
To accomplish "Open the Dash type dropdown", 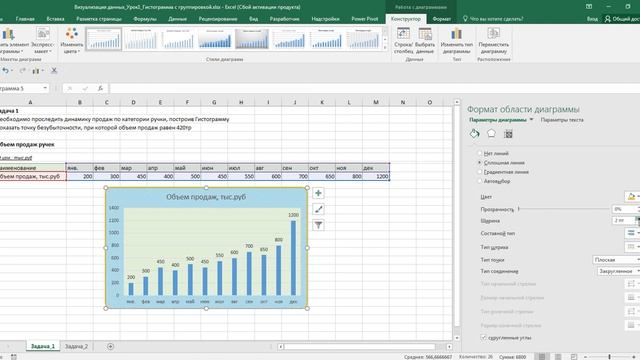I will pos(633,247).
